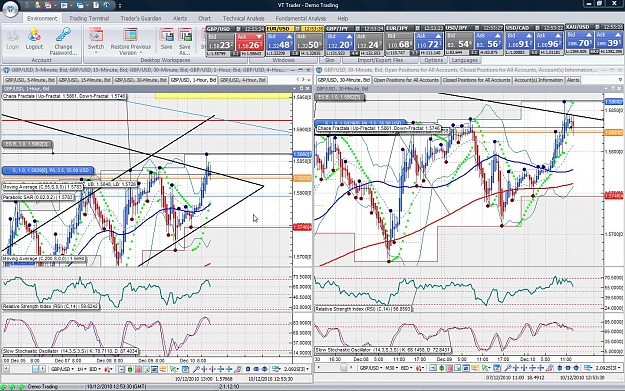Open the Open Positions for All Accounts tab
Viewport: 625px width, 391px height.
click(406, 80)
